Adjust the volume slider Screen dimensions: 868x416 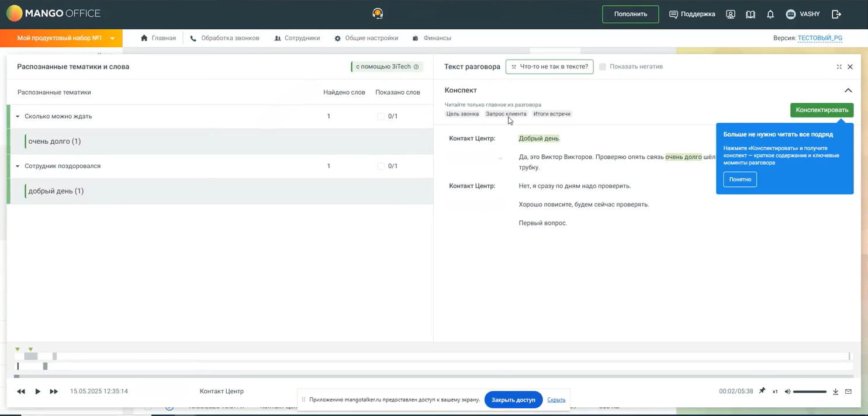(x=810, y=391)
